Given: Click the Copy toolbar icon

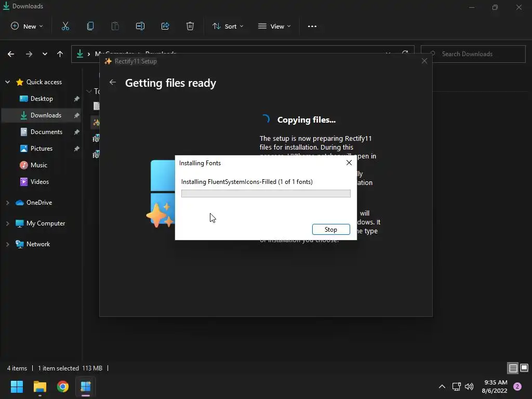Looking at the screenshot, I should [90, 26].
